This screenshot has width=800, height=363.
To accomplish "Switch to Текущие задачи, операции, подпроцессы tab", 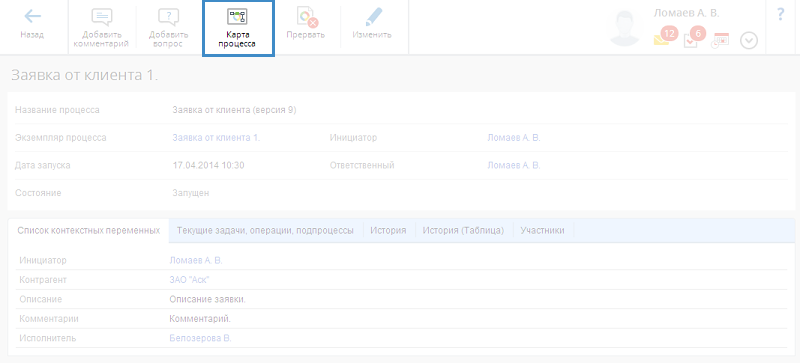I will [265, 230].
